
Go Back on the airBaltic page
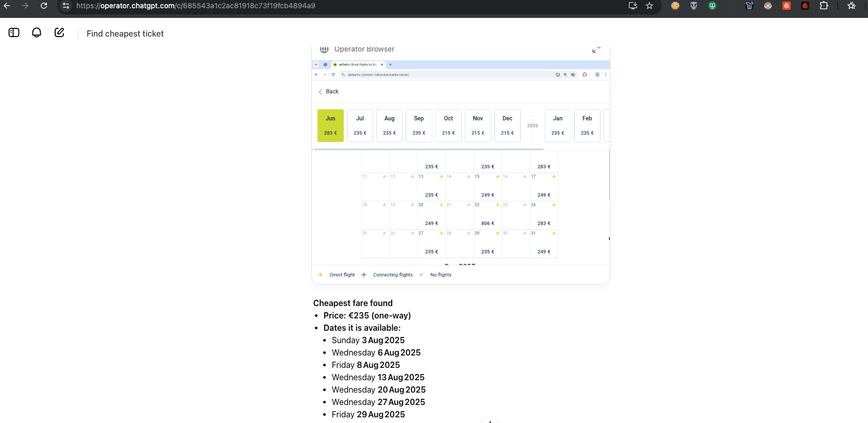328,92
